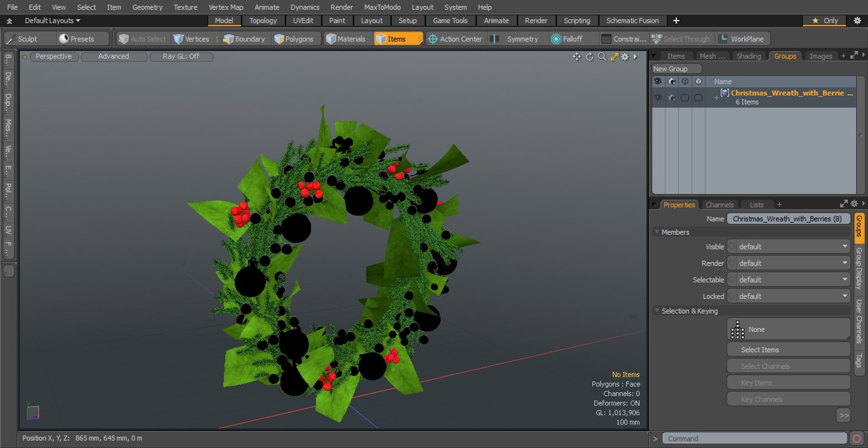
Task: Switch to the UVEdit layout tab
Action: point(303,20)
